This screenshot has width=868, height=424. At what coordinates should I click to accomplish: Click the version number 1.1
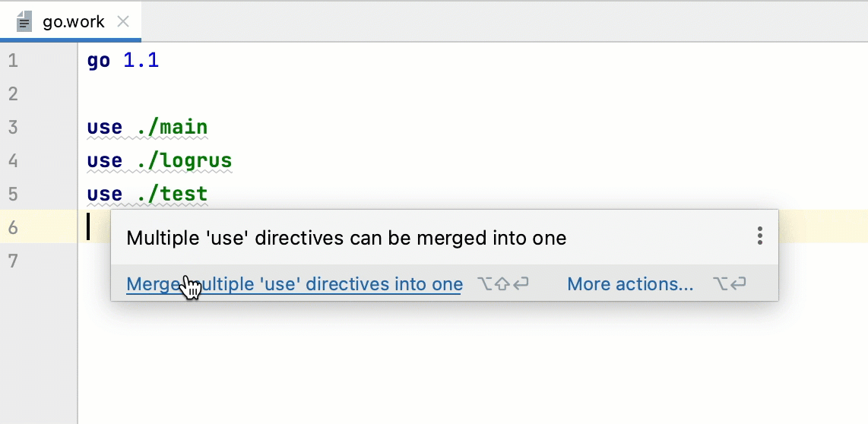[141, 61]
